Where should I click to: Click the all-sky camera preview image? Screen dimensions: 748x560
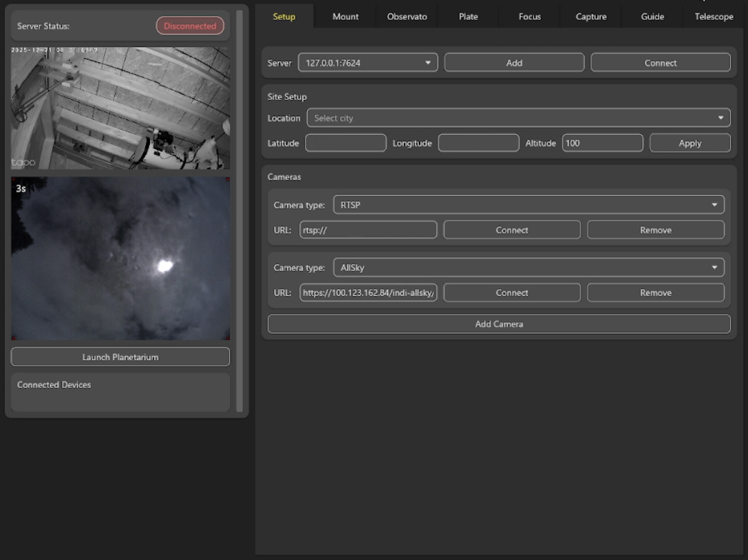click(120, 259)
